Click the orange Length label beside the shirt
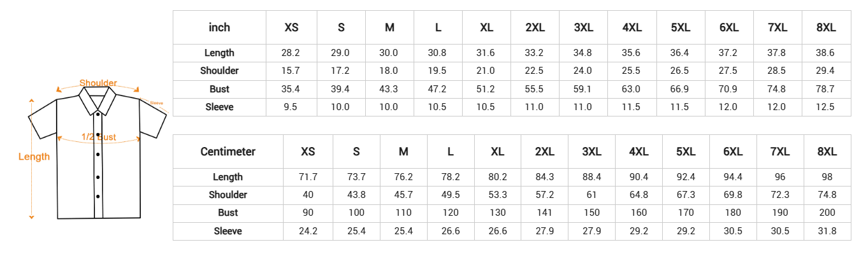The image size is (868, 261). point(34,157)
